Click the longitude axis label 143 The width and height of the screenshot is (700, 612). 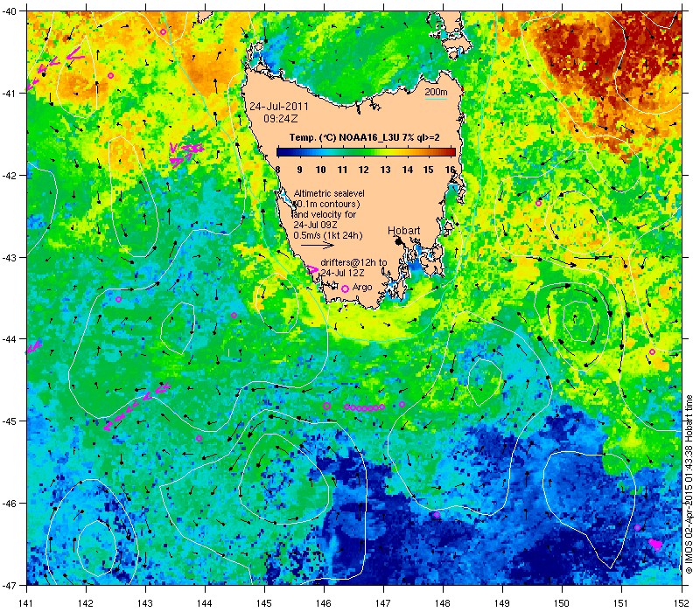click(x=145, y=603)
